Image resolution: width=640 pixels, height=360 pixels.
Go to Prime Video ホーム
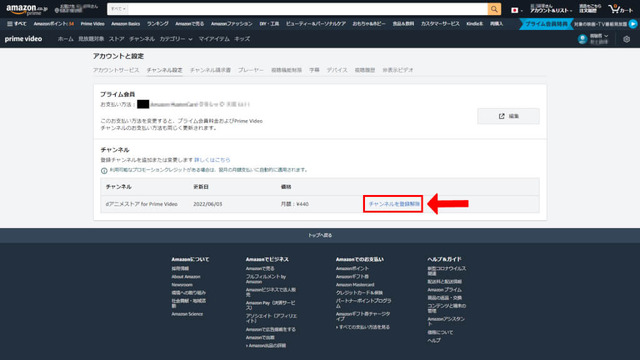coord(65,39)
